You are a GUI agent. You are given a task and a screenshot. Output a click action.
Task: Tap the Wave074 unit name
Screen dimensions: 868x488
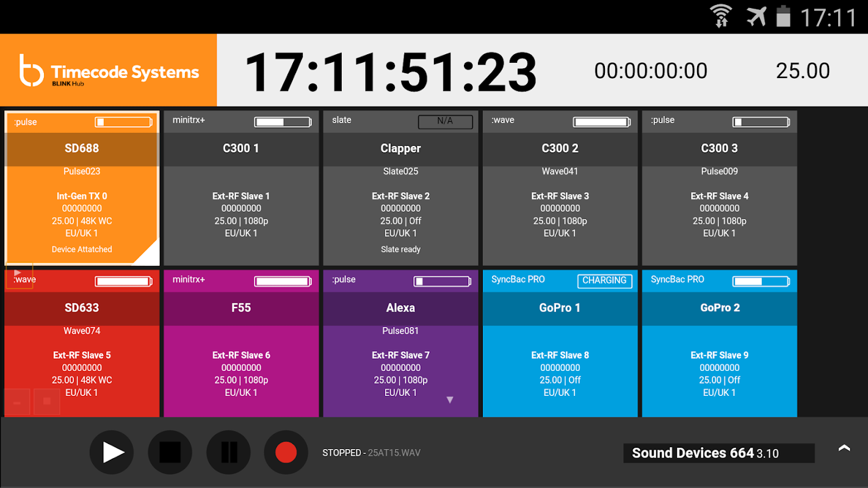[x=82, y=331]
